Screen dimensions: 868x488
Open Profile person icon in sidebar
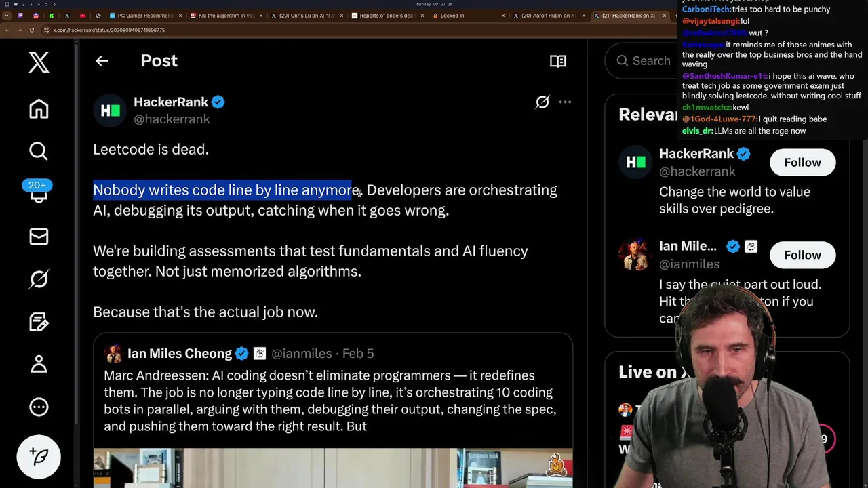pos(39,364)
